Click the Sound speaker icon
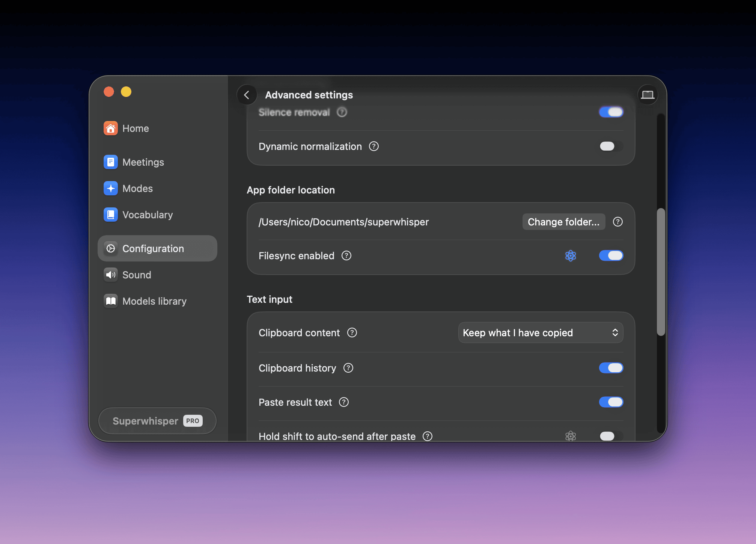The image size is (756, 544). tap(110, 275)
